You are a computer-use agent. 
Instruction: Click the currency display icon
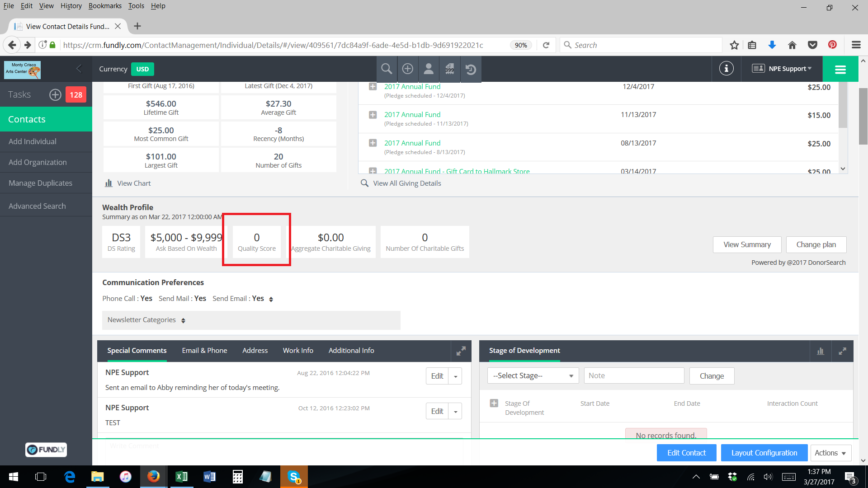tap(142, 69)
